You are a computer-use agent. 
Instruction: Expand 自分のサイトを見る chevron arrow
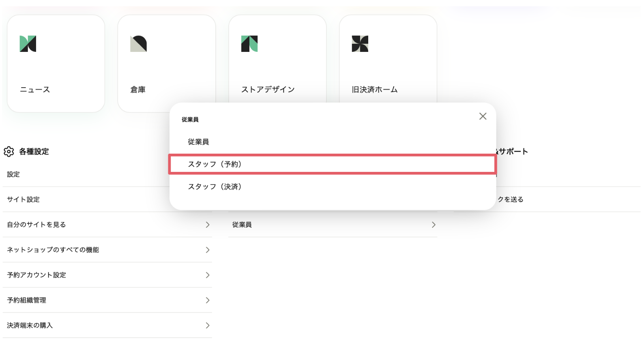[x=208, y=225]
